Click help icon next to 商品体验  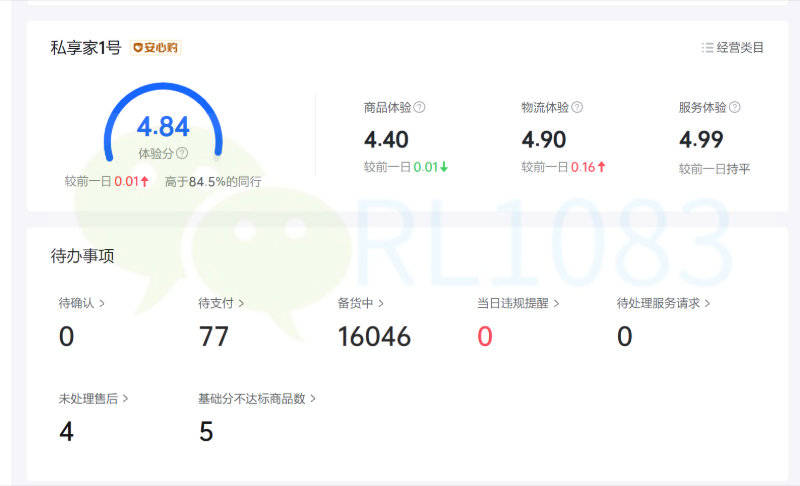click(x=419, y=107)
